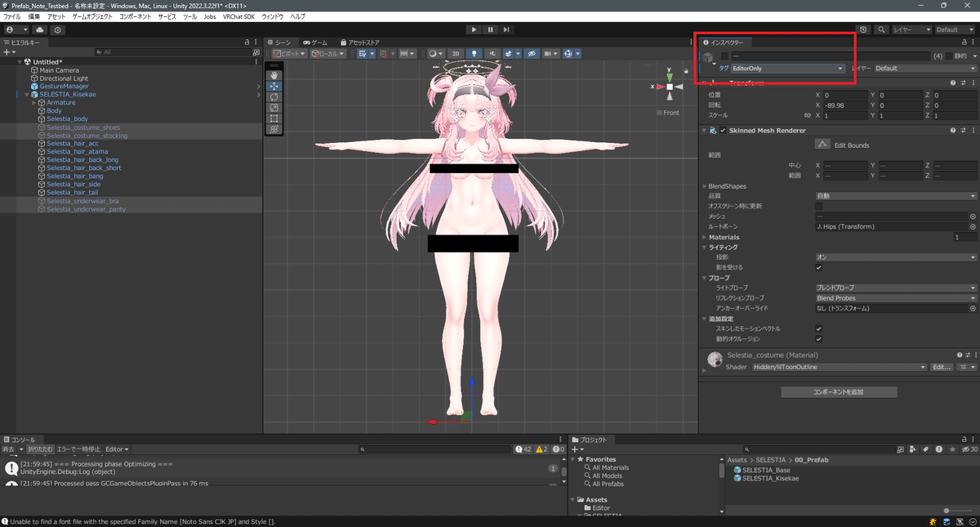Viewport: 980px width, 527px height.
Task: Open the VRChat SDK menu
Action: [x=238, y=16]
